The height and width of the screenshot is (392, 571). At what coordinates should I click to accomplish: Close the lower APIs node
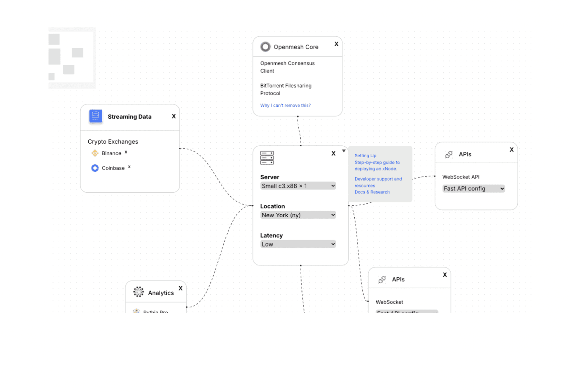tap(445, 275)
